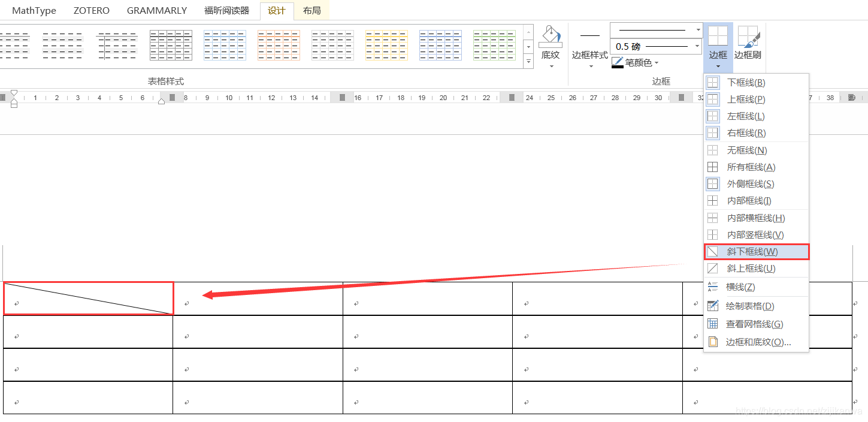Click the bottom border (下框线) icon
The image size is (868, 422).
coord(713,83)
